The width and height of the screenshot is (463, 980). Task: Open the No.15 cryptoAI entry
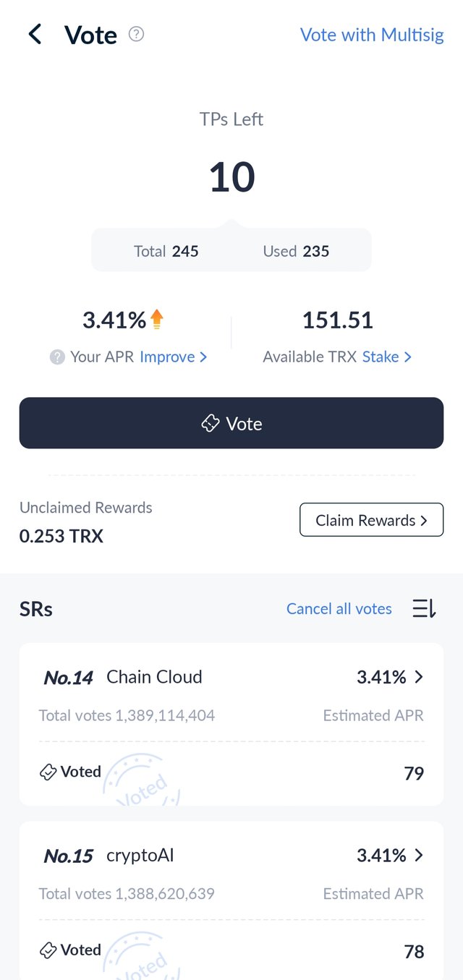coord(140,856)
